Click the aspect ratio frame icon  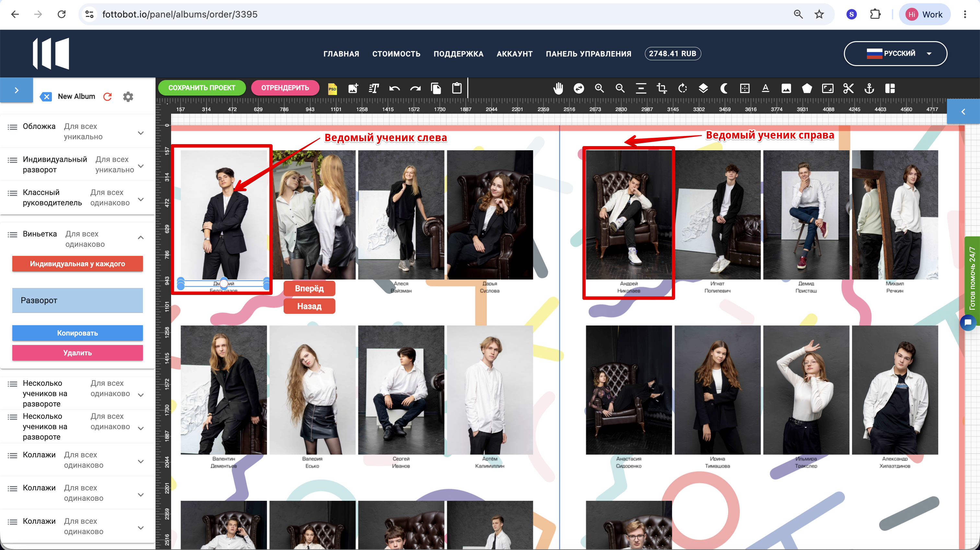[x=827, y=89]
